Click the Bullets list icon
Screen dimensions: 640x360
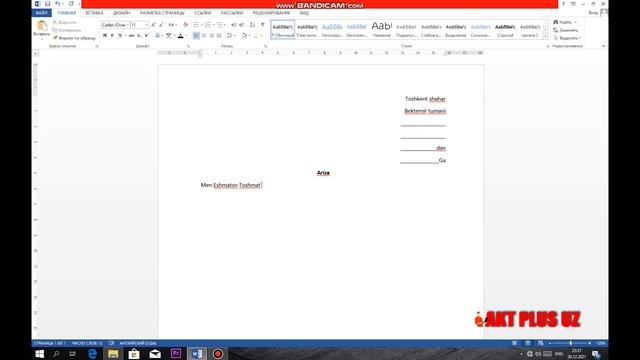[x=196, y=25]
